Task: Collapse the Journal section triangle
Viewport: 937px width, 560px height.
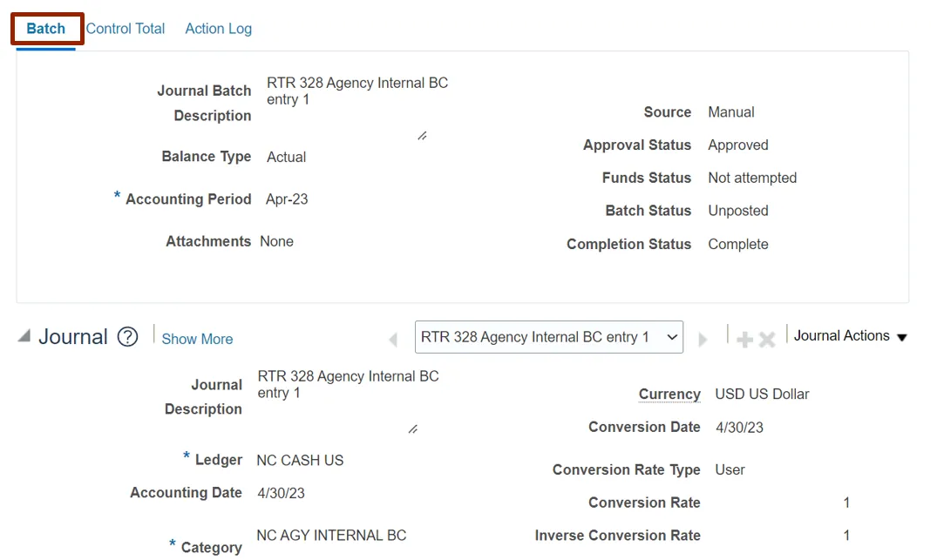Action: click(x=24, y=336)
